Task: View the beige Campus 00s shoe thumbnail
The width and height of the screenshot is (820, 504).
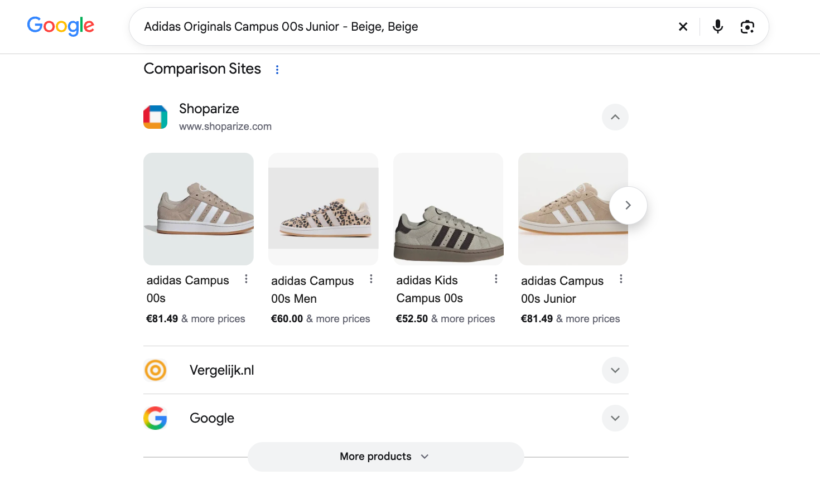Action: tap(199, 209)
